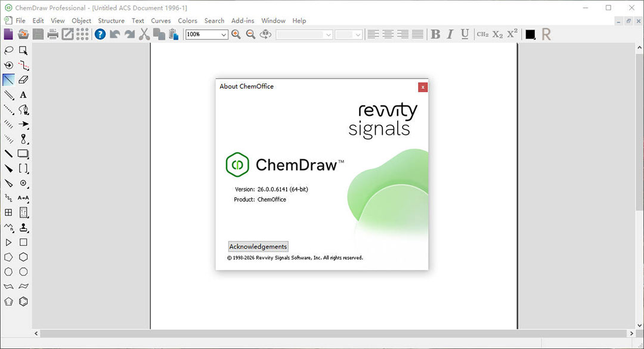The image size is (644, 349).
Task: Create a new document with purple icon
Action: 8,34
